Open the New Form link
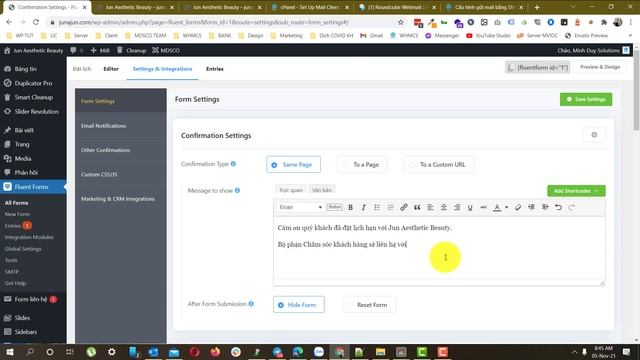The image size is (640, 360). coord(17,214)
